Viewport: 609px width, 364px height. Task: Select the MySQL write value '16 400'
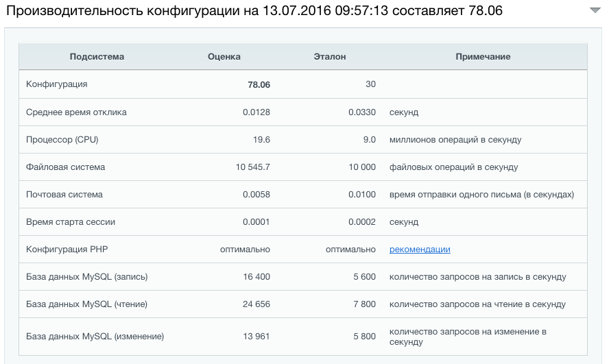point(256,277)
